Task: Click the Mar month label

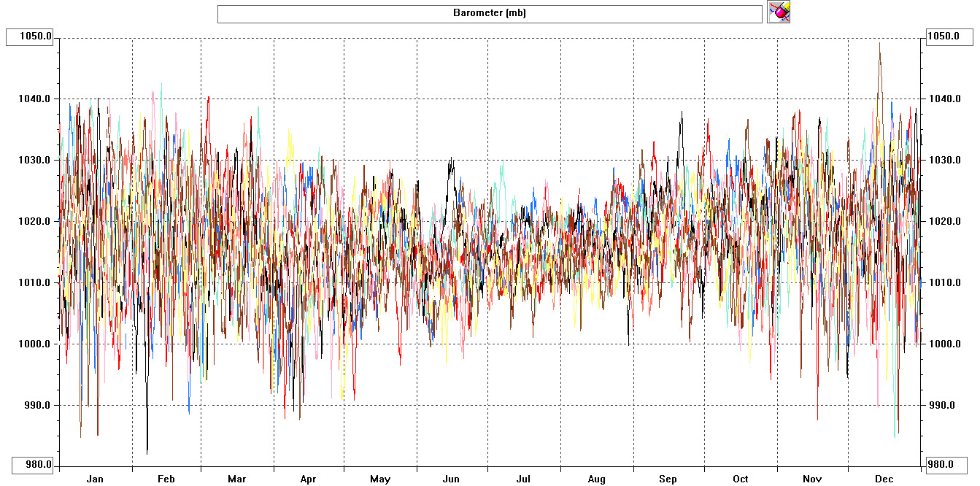Action: coord(236,479)
